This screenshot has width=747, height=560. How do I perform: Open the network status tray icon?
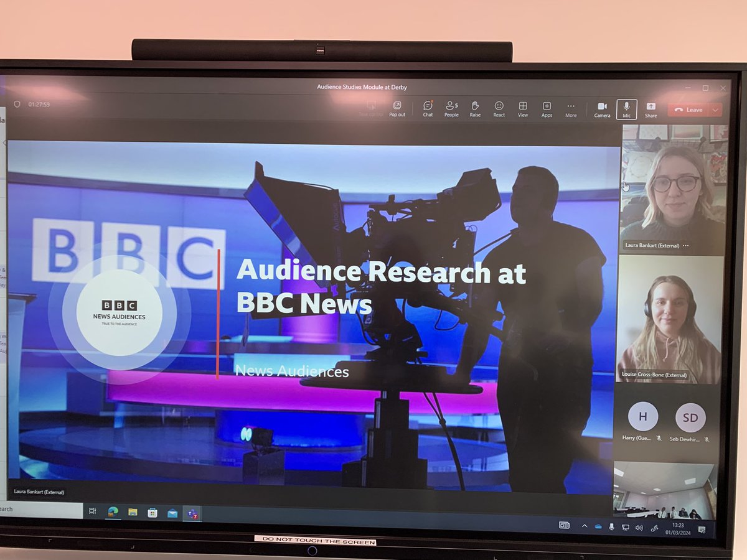pyautogui.click(x=626, y=528)
